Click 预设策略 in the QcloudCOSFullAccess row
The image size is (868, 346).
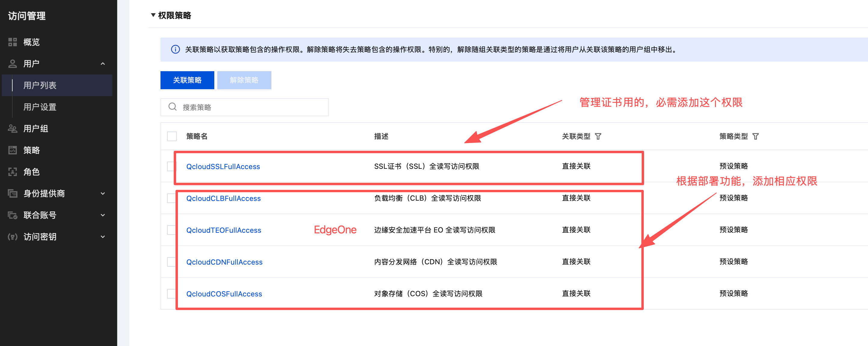click(x=734, y=293)
